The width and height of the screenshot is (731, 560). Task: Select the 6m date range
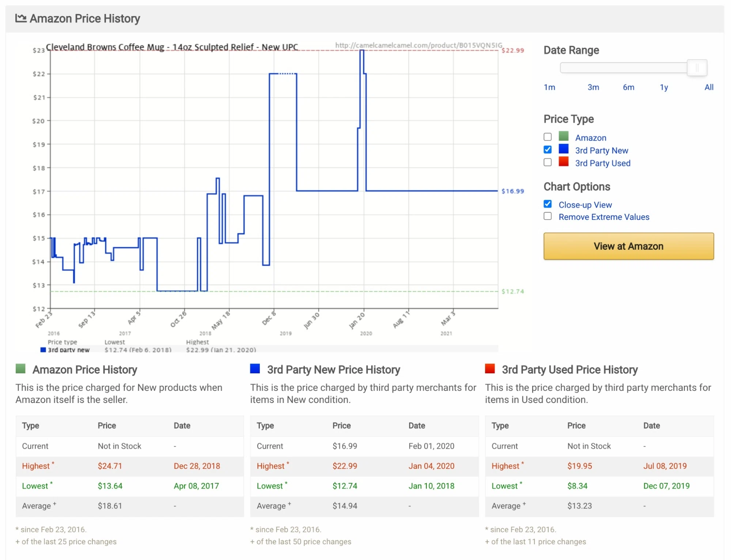(629, 87)
